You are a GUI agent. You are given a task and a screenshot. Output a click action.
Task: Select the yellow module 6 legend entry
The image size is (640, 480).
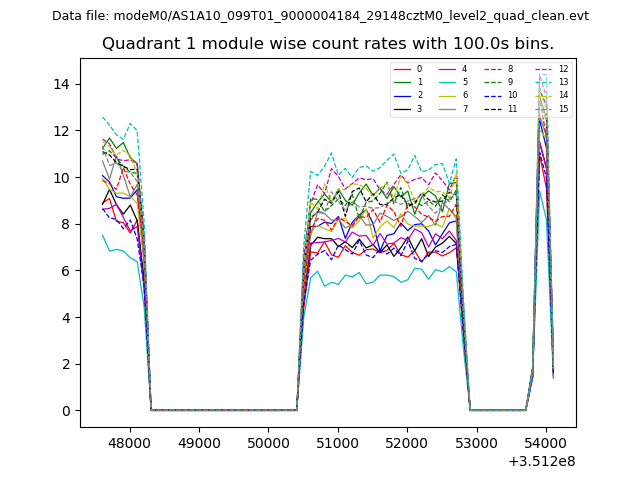pyautogui.click(x=454, y=95)
